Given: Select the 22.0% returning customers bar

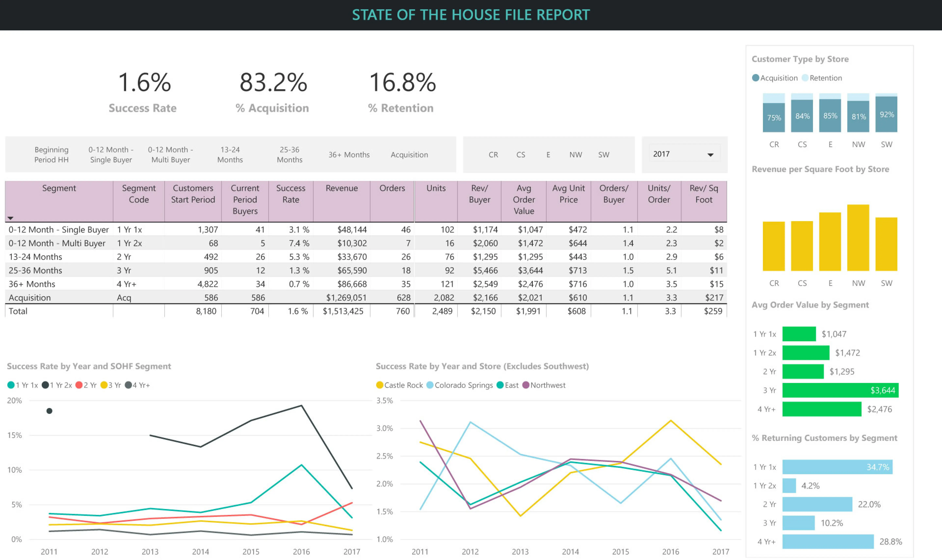Looking at the screenshot, I should tap(817, 504).
